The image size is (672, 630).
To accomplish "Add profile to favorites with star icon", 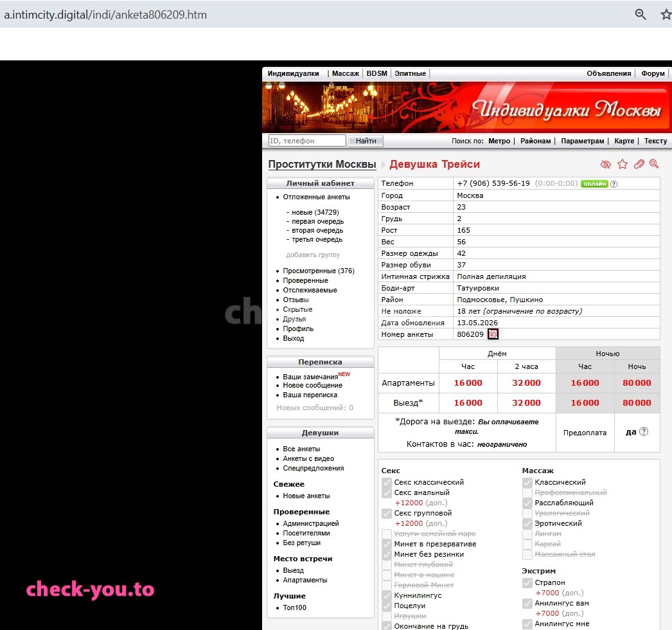I will pos(623,164).
